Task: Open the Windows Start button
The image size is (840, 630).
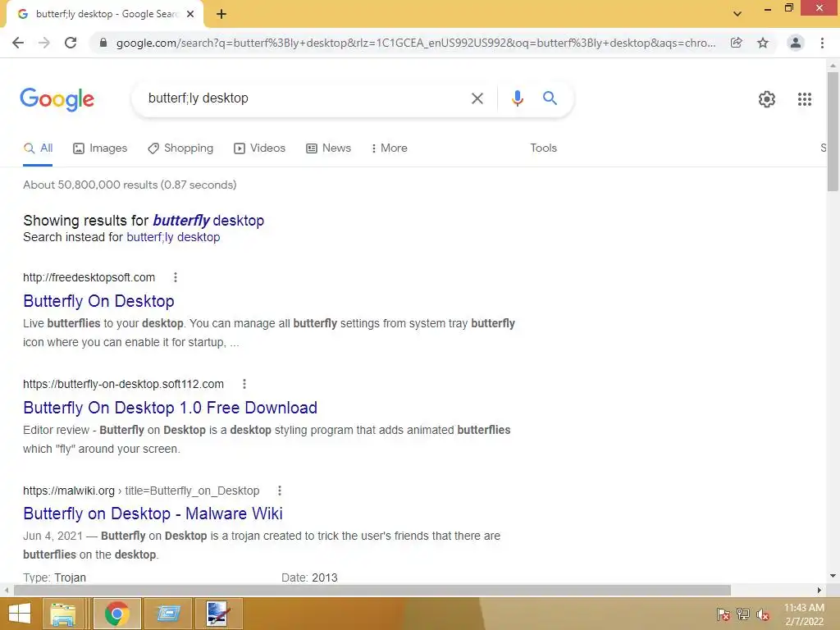Action: coord(20,614)
